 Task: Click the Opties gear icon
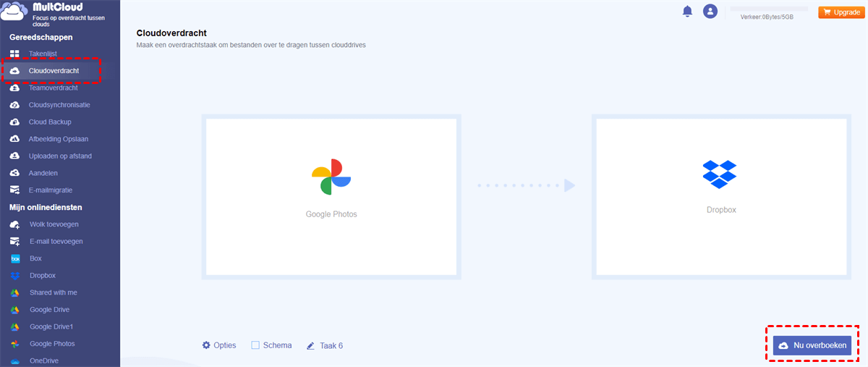click(x=206, y=345)
